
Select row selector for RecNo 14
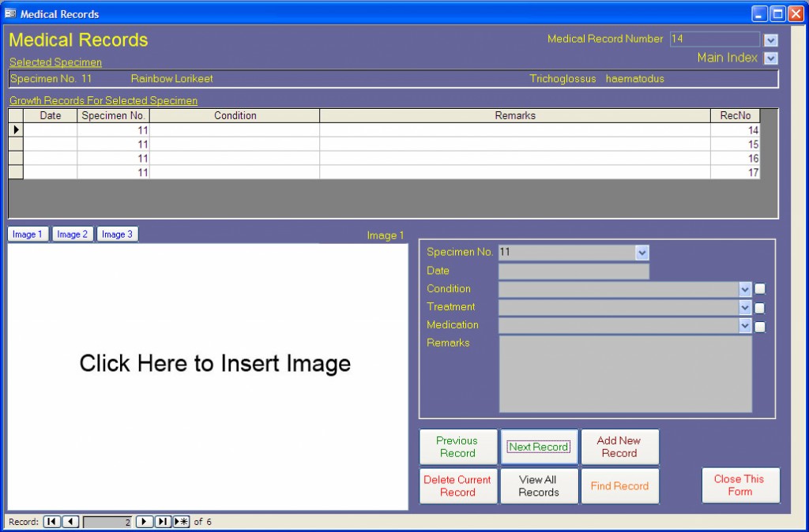(x=16, y=130)
